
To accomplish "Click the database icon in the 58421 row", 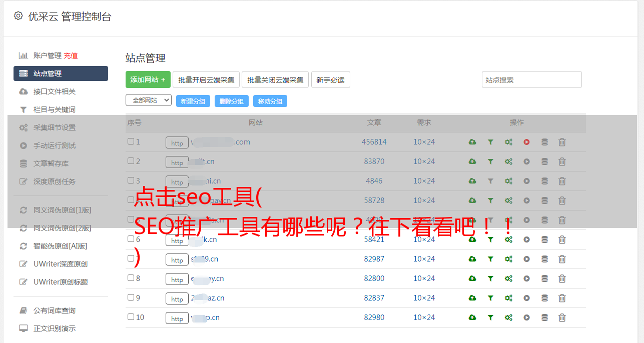I will coord(544,239).
